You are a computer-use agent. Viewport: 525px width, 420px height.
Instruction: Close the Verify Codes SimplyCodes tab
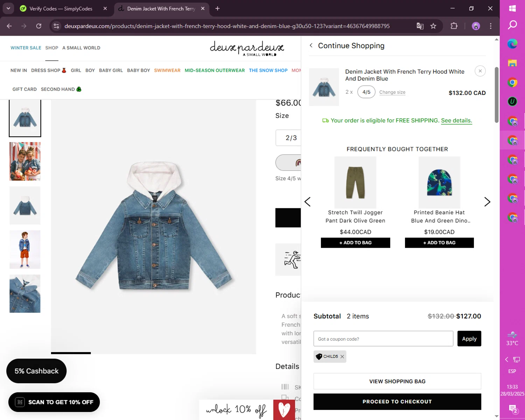105,8
